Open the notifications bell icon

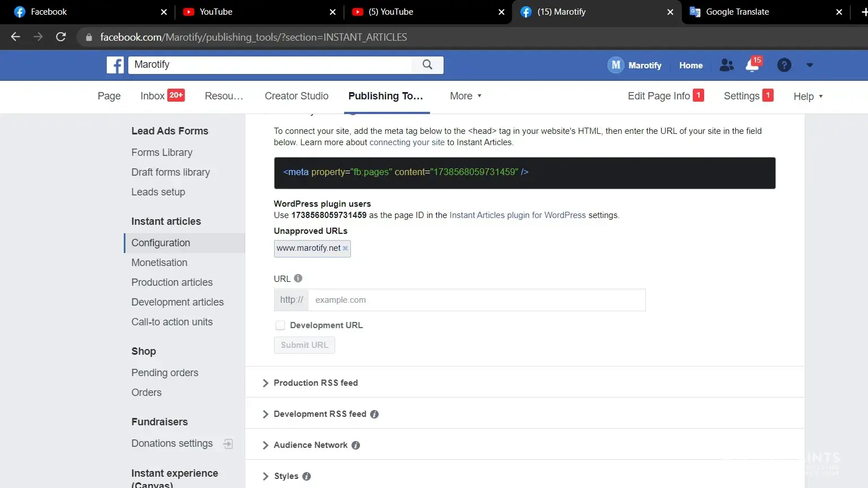click(753, 66)
